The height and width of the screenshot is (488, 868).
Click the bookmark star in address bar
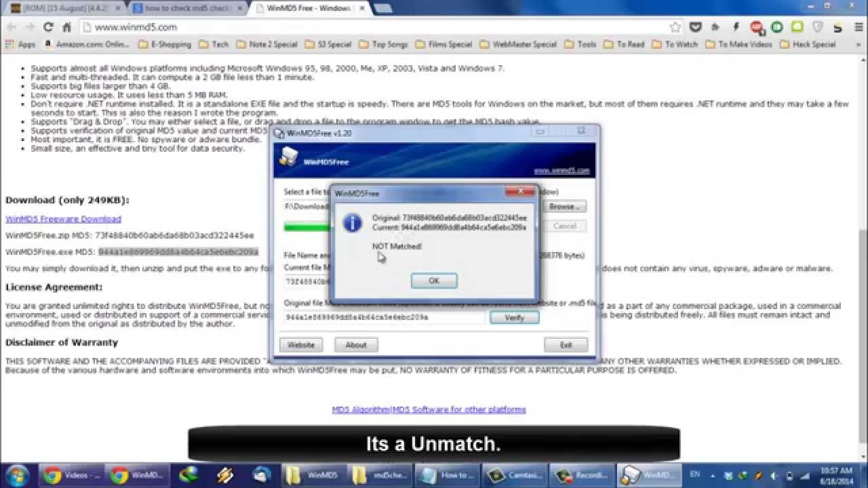(675, 27)
